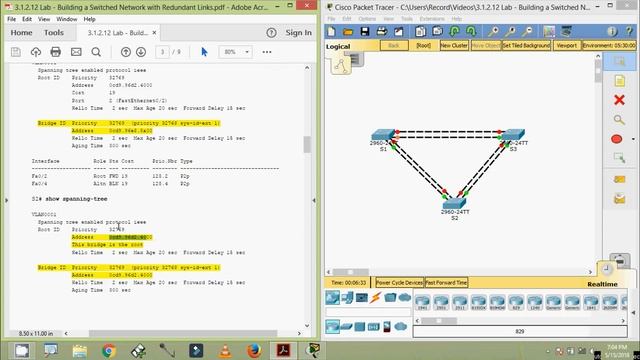The image size is (640, 360).
Task: Pick the 829 router from device list
Action: coord(516,302)
